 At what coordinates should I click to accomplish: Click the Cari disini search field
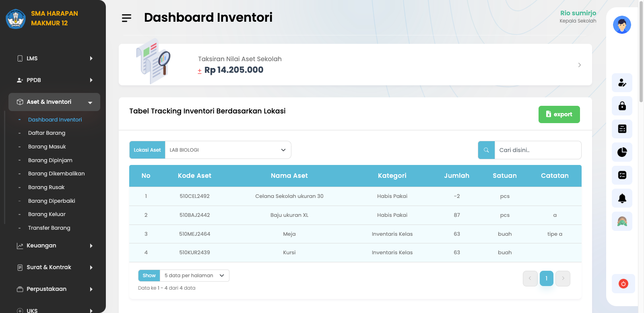(x=537, y=150)
